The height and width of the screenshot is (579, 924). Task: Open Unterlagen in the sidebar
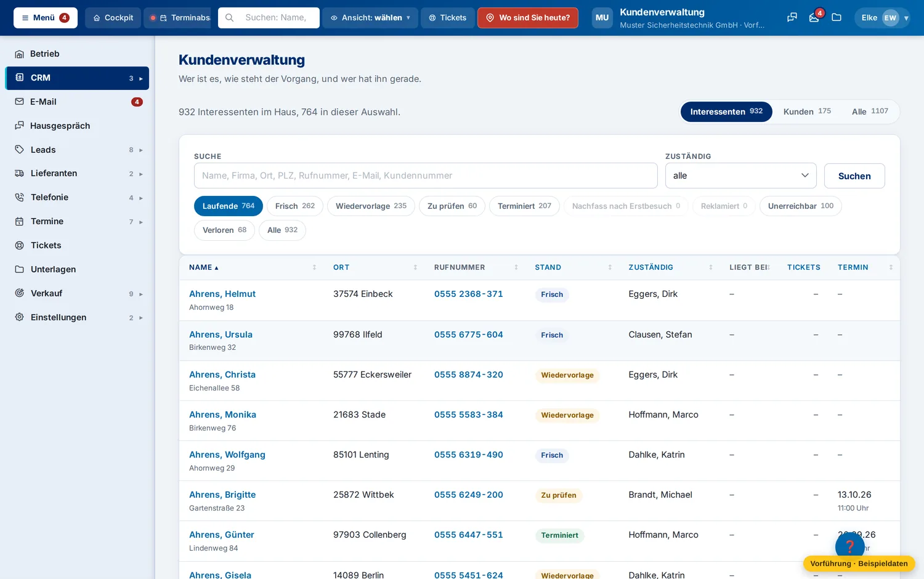77,269
